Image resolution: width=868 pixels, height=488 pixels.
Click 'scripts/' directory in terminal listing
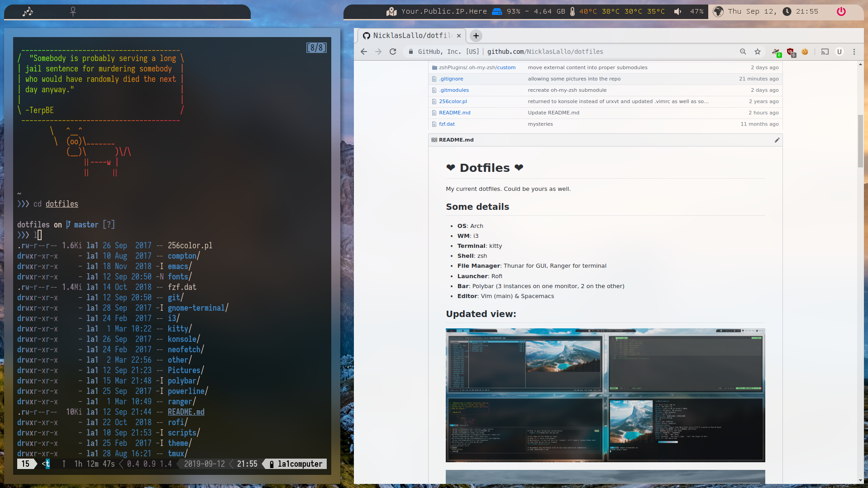click(184, 433)
